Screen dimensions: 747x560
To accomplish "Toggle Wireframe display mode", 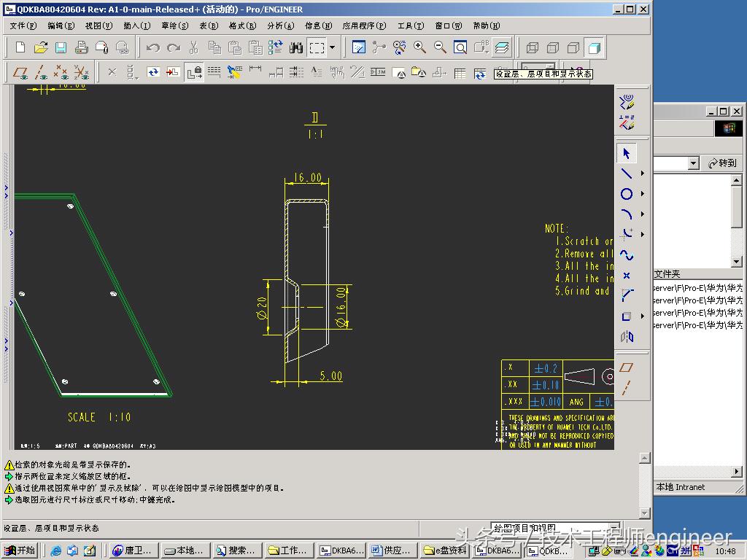I will (x=533, y=48).
